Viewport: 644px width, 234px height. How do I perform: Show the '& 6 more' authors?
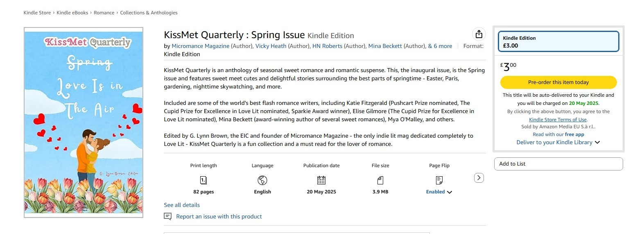click(x=440, y=46)
